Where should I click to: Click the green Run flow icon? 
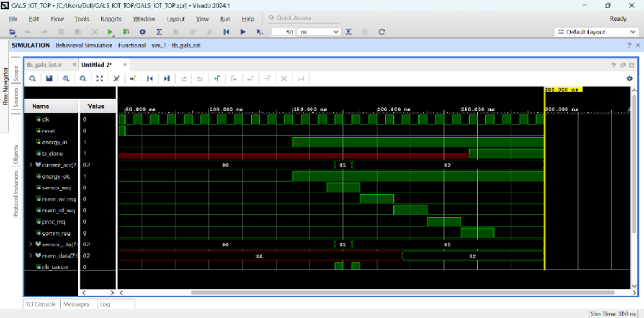coord(110,32)
